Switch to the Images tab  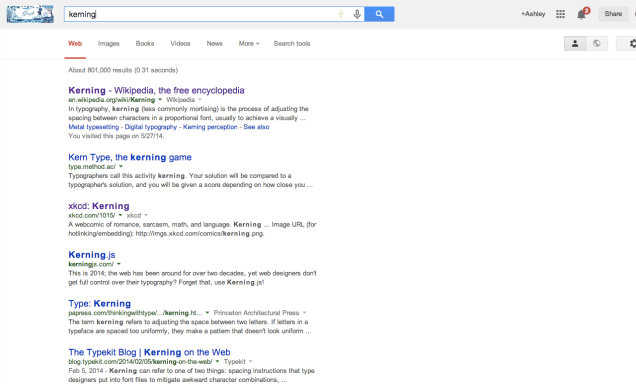(109, 43)
